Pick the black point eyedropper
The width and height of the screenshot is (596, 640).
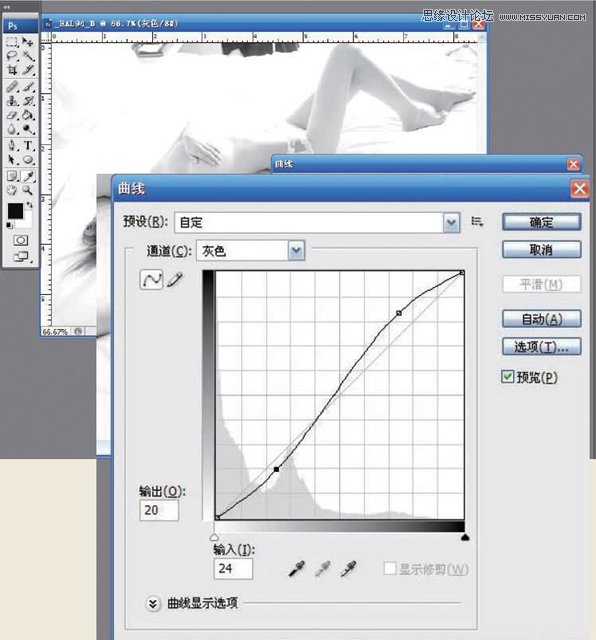tap(296, 569)
